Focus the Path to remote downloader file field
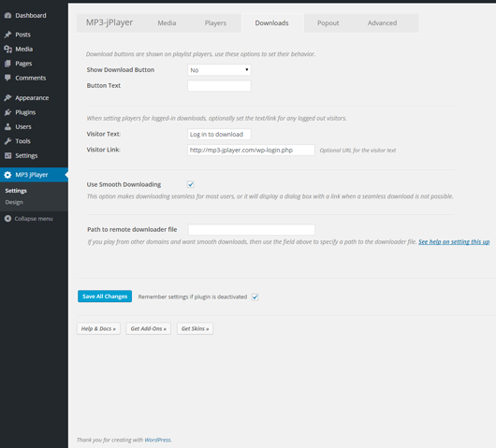This screenshot has height=448, width=496. (252, 229)
